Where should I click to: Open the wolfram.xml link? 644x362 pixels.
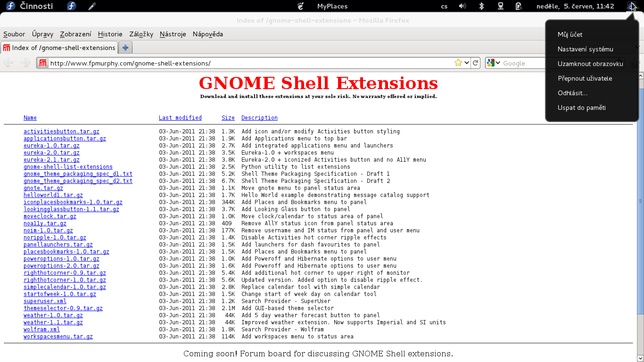point(41,329)
